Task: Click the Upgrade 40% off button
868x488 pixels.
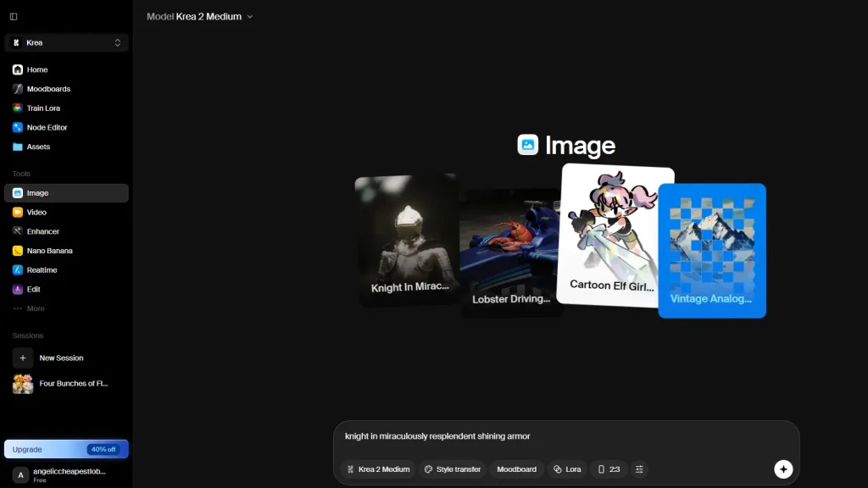Action: (x=66, y=449)
